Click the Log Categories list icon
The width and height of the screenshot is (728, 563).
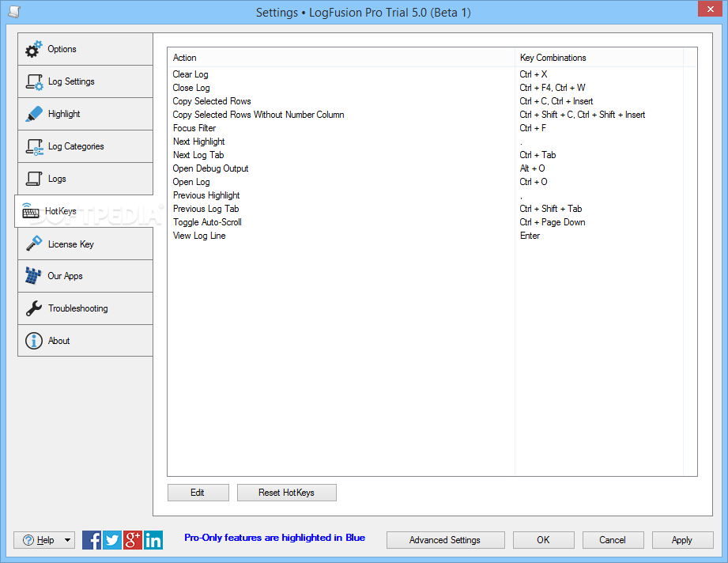[x=34, y=147]
